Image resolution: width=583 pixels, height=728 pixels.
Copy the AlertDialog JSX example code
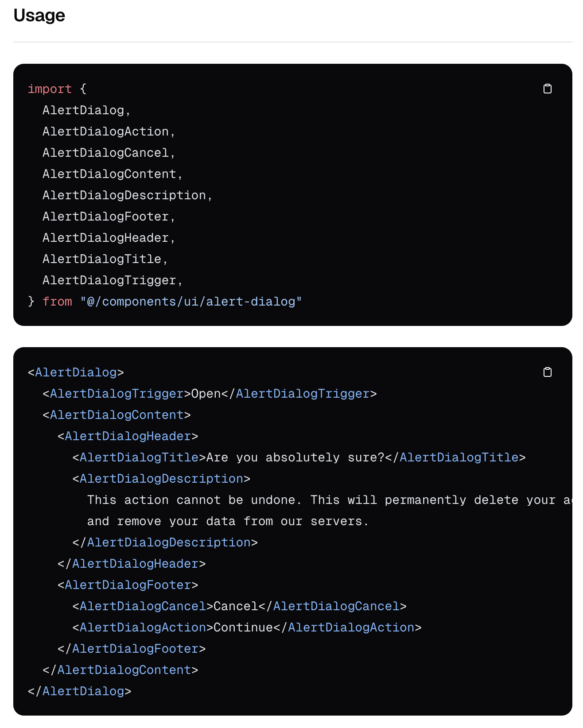[x=548, y=372]
